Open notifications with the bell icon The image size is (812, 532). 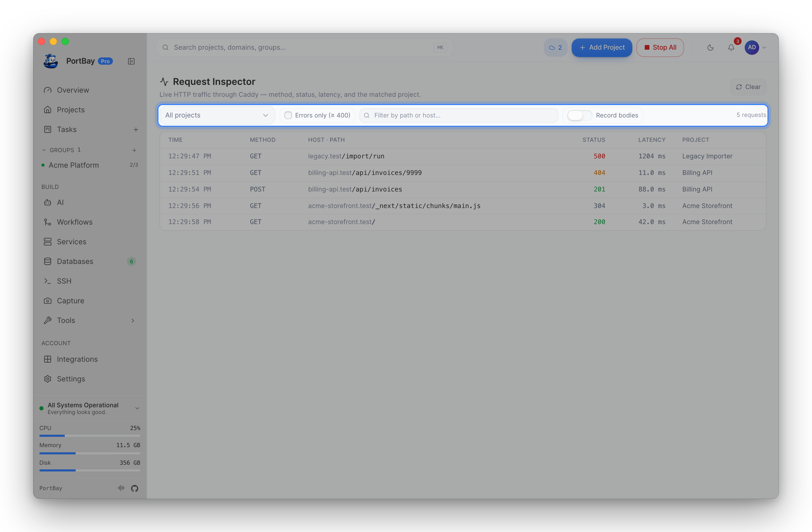coord(731,48)
